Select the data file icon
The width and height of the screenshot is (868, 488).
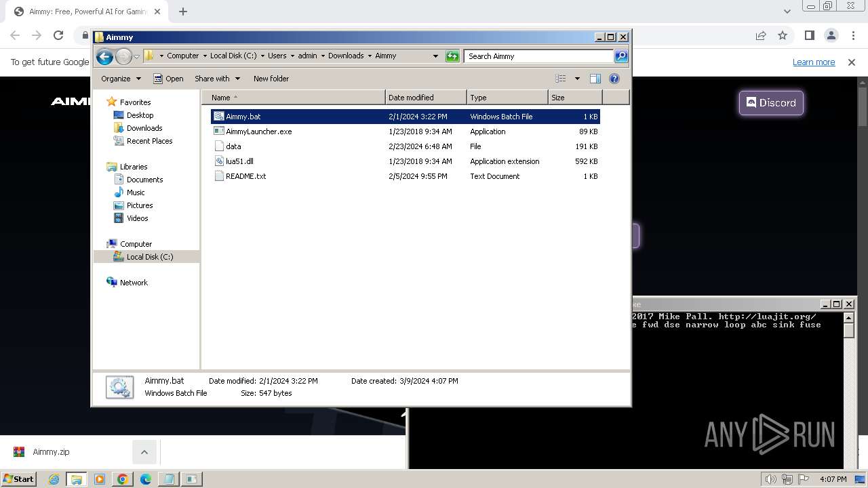pyautogui.click(x=218, y=146)
